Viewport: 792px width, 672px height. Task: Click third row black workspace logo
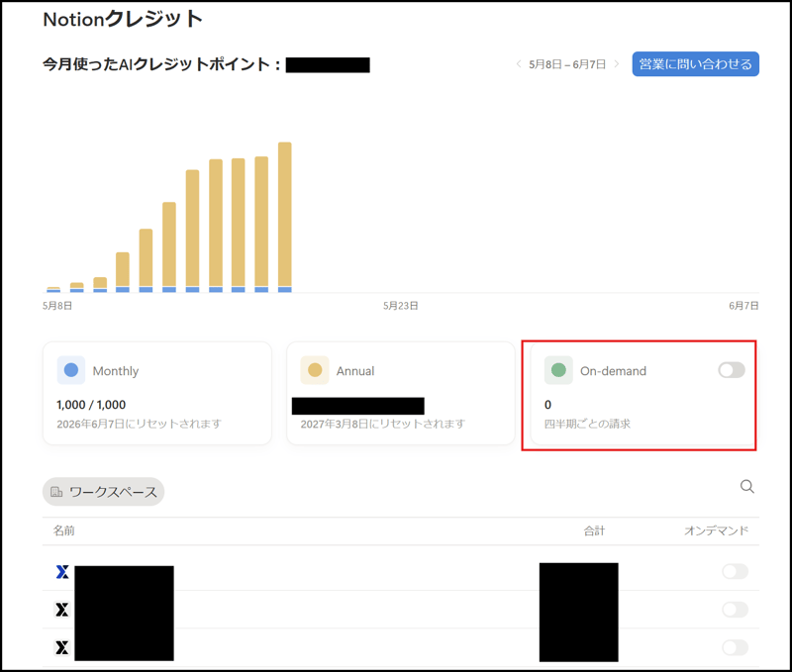[62, 647]
